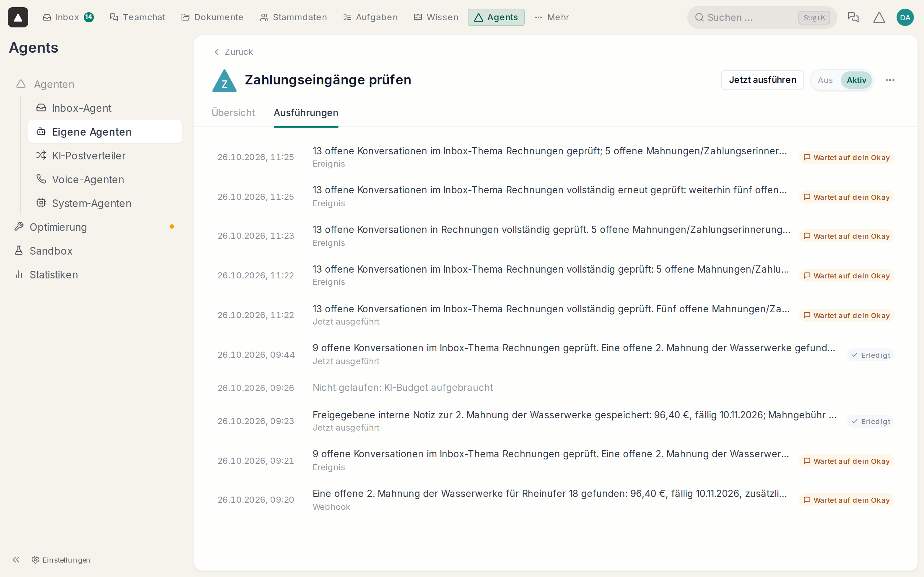Open the Inbox navigation item

tap(68, 17)
